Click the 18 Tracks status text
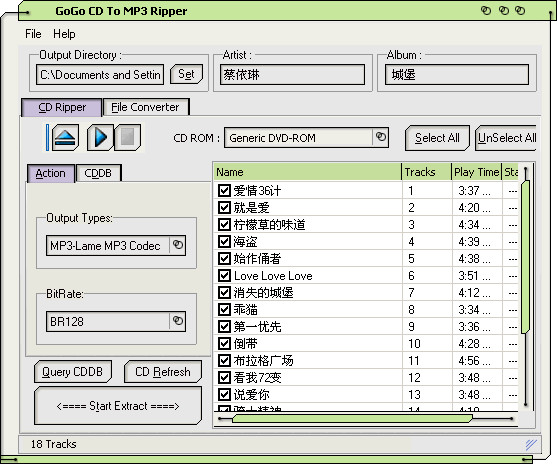 53,444
